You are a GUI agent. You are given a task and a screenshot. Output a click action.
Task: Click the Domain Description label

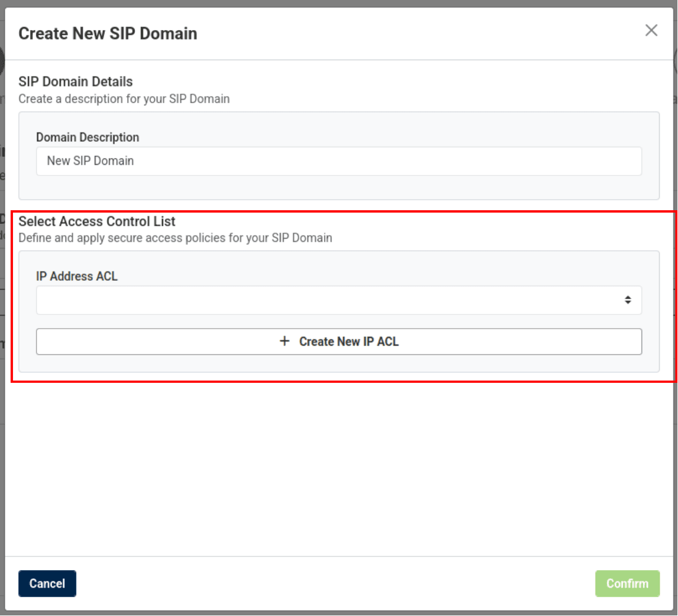tap(88, 137)
